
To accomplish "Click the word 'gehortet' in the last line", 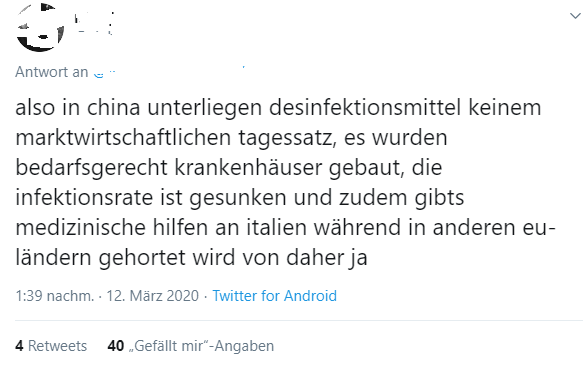I will (x=142, y=258).
